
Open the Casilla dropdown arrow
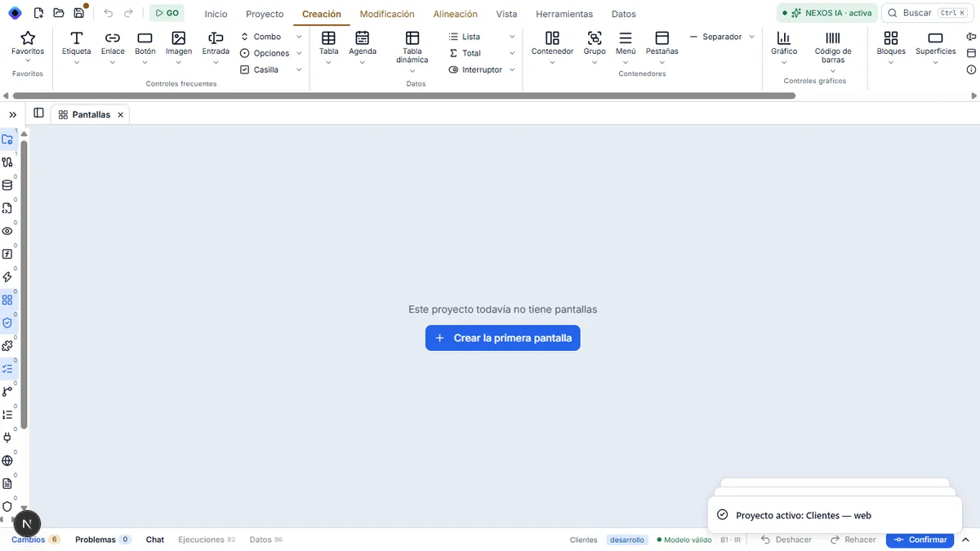pyautogui.click(x=299, y=69)
